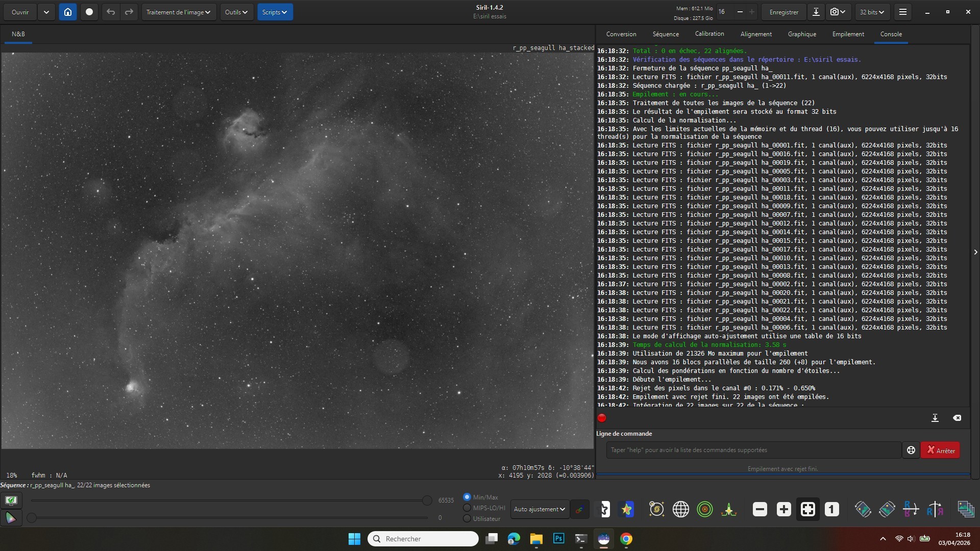The width and height of the screenshot is (980, 551).
Task: Open the 32 bits save format dropdown
Action: click(x=872, y=12)
